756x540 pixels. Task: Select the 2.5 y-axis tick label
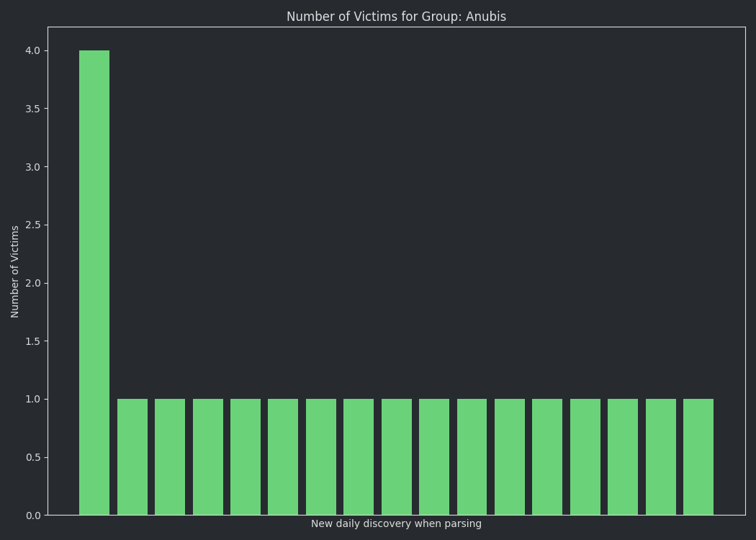point(34,225)
